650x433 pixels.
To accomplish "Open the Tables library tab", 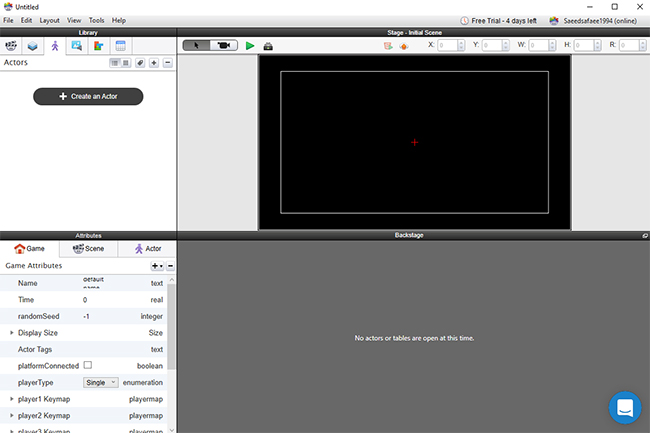I will (x=121, y=46).
